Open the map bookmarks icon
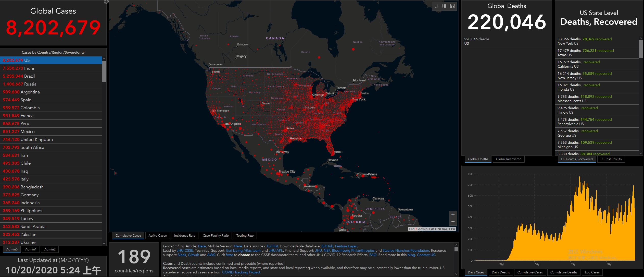644x277 pixels. click(x=436, y=6)
